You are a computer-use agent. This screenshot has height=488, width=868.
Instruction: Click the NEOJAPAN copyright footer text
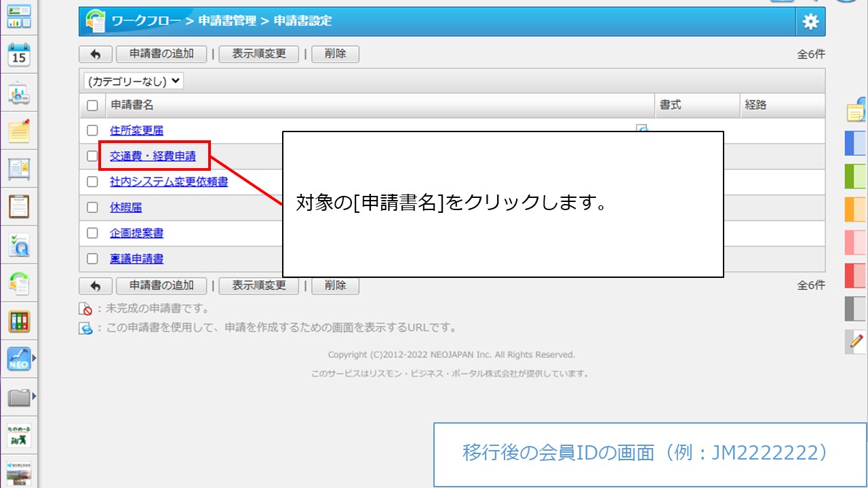(x=452, y=354)
